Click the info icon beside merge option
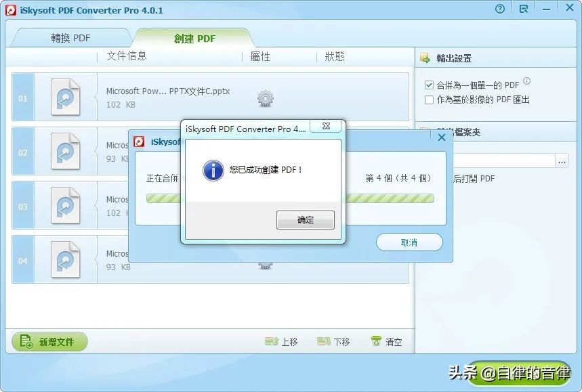The width and height of the screenshot is (582, 392). coord(526,81)
